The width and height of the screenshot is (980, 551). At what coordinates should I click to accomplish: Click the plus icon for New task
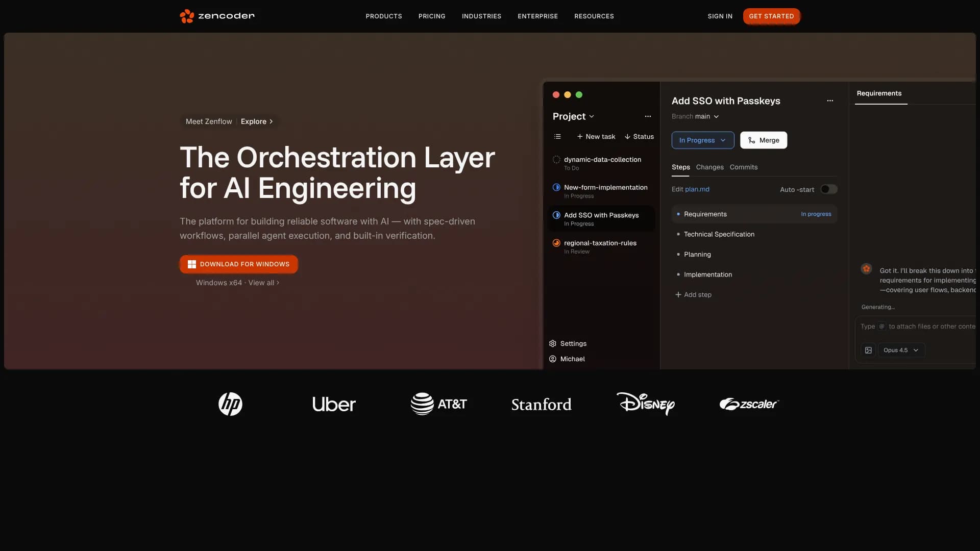coord(580,137)
